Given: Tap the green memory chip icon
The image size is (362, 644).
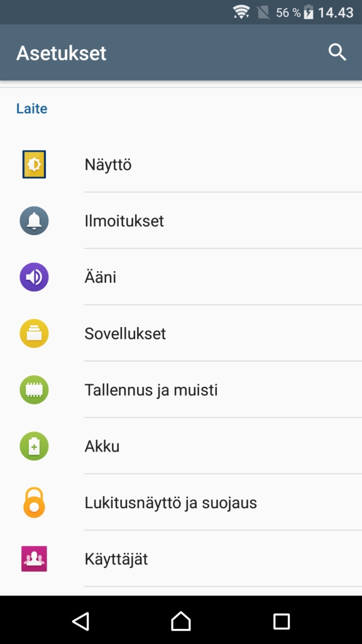Looking at the screenshot, I should click(x=34, y=390).
